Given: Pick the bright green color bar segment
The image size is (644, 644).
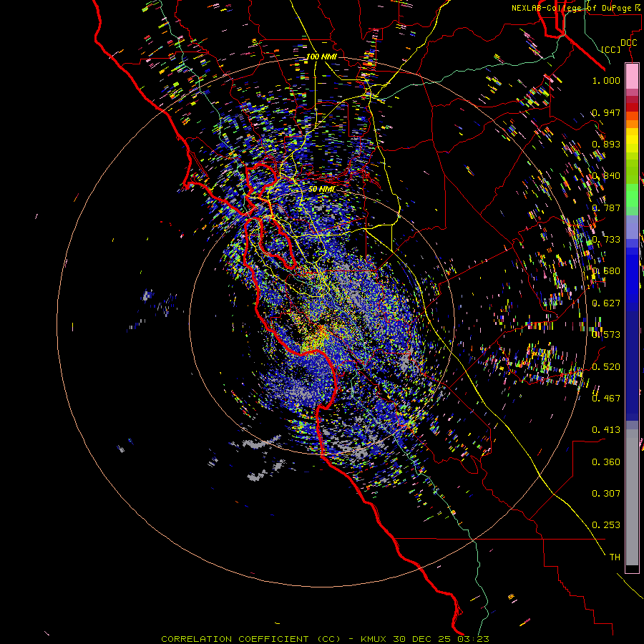Looking at the screenshot, I should click(632, 195).
